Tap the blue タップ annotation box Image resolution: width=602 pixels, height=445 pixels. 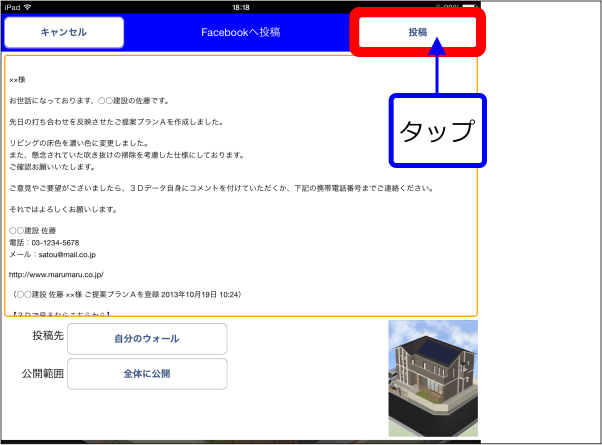(436, 131)
